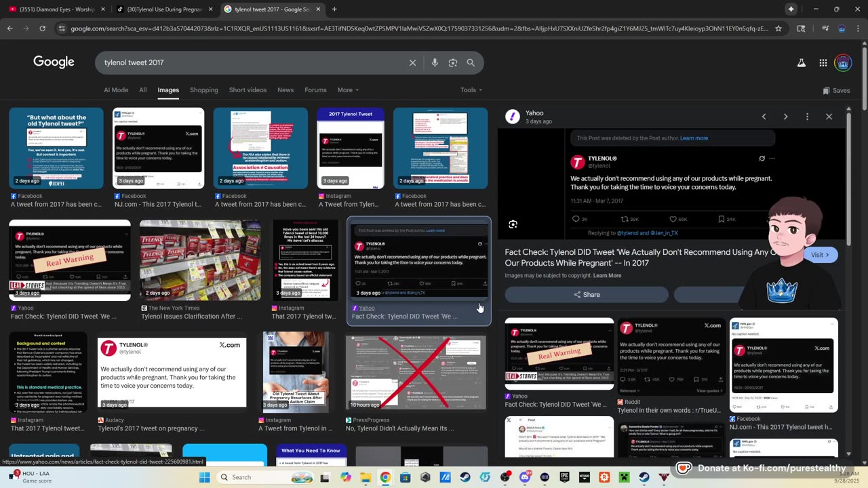
Task: Open the 'Old Tylenol Tweet About Pregnancy' Instagram thumbnail
Action: [296, 372]
